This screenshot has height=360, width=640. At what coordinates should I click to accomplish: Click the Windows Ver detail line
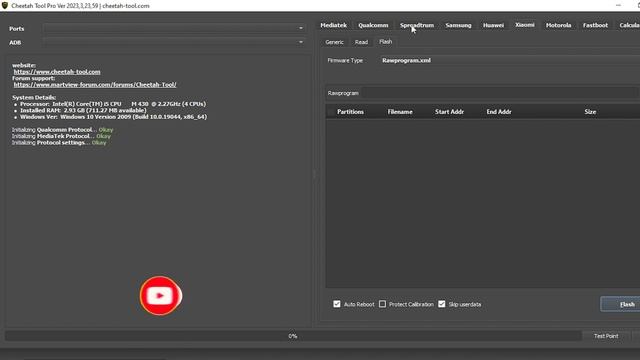coord(113,117)
